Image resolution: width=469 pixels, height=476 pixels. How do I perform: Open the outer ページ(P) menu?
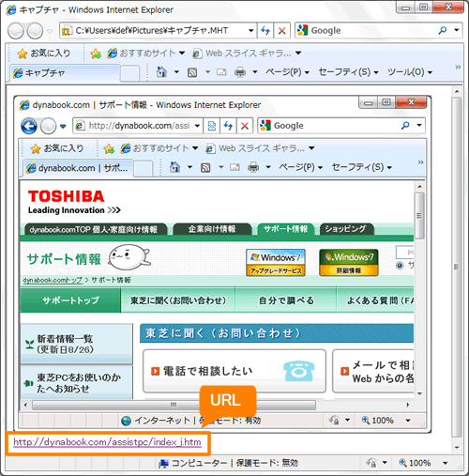pyautogui.click(x=287, y=72)
